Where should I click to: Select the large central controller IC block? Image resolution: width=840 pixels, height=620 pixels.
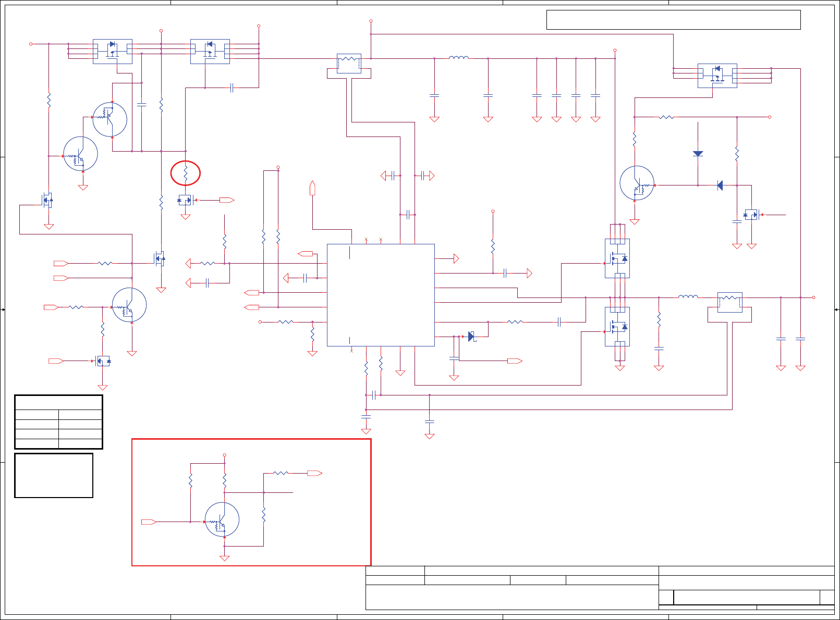[381, 295]
